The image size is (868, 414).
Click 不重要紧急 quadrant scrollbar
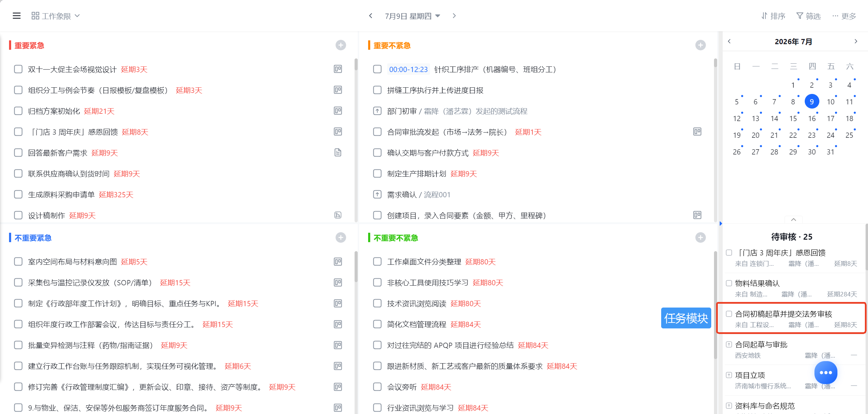click(x=356, y=266)
